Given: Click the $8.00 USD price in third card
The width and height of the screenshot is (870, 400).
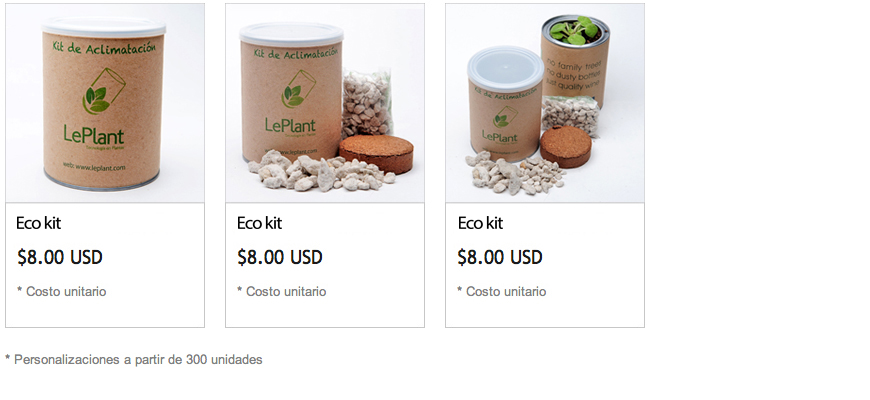Looking at the screenshot, I should [500, 257].
